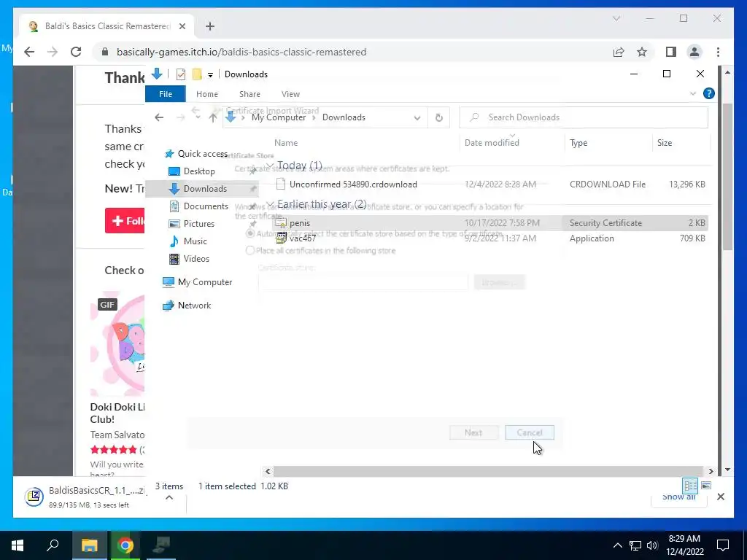
Task: Switch to large icons view layout
Action: 706,485
